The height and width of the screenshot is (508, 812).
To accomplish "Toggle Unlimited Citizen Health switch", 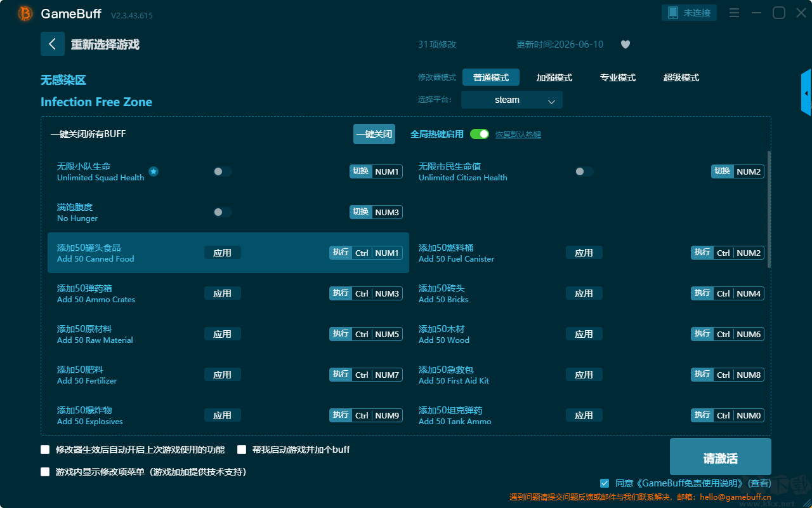I will (584, 171).
